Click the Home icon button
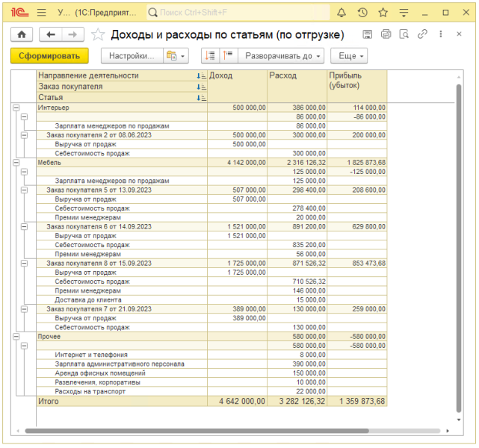The height and width of the screenshot is (448, 479). pyautogui.click(x=21, y=34)
